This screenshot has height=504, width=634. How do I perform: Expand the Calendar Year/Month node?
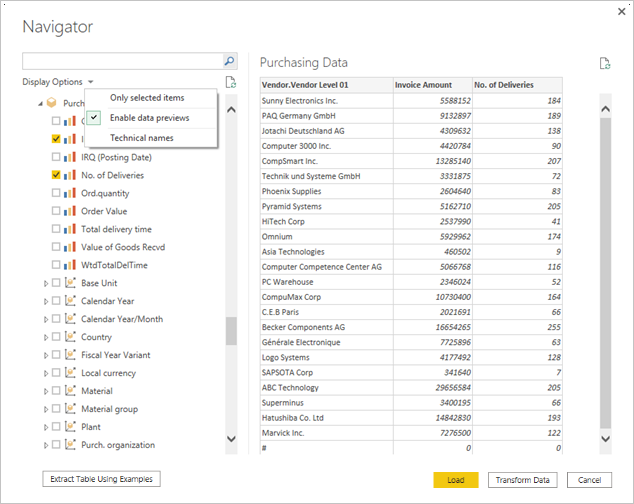click(46, 320)
